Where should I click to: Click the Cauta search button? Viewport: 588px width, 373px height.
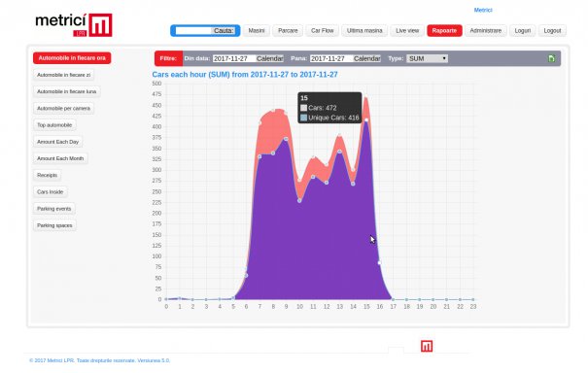click(x=224, y=31)
